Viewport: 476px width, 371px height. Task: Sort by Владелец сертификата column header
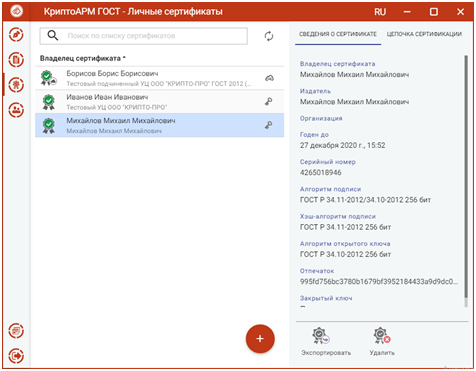point(83,58)
